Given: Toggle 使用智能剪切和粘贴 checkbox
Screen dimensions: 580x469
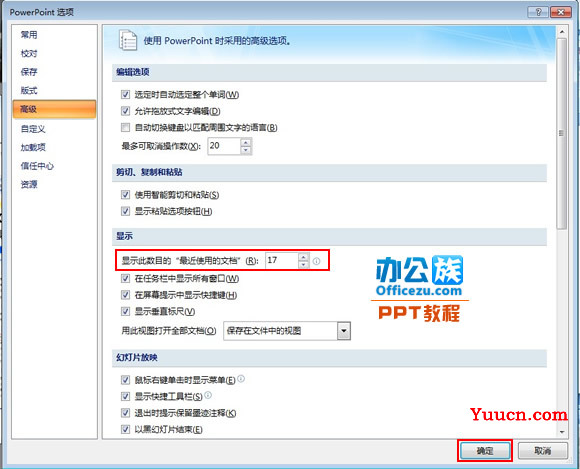Looking at the screenshot, I should point(125,195).
